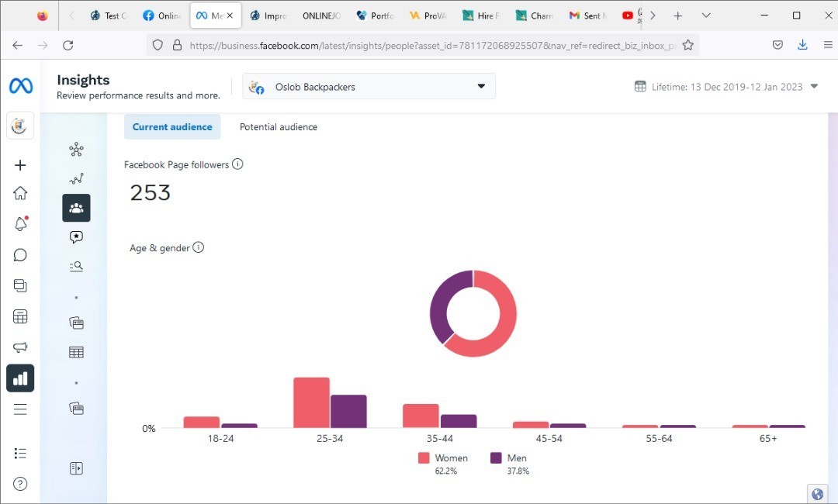Screen dimensions: 838x504
Task: Switch to Potential audience tab
Action: [279, 126]
